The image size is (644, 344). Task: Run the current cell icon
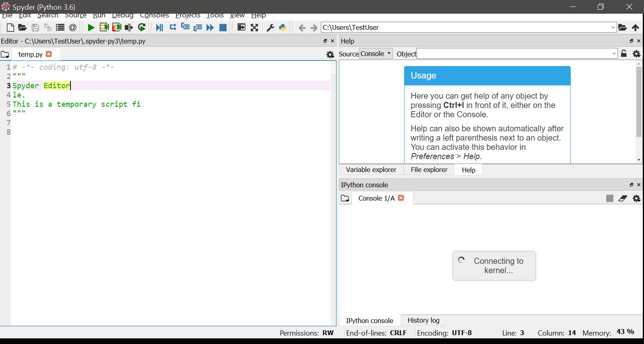[x=104, y=27]
